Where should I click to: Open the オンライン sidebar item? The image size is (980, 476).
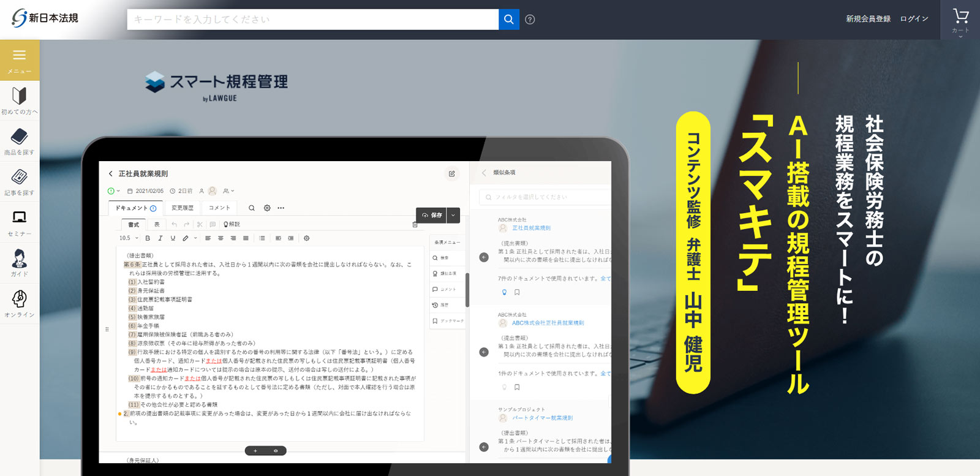pos(20,303)
